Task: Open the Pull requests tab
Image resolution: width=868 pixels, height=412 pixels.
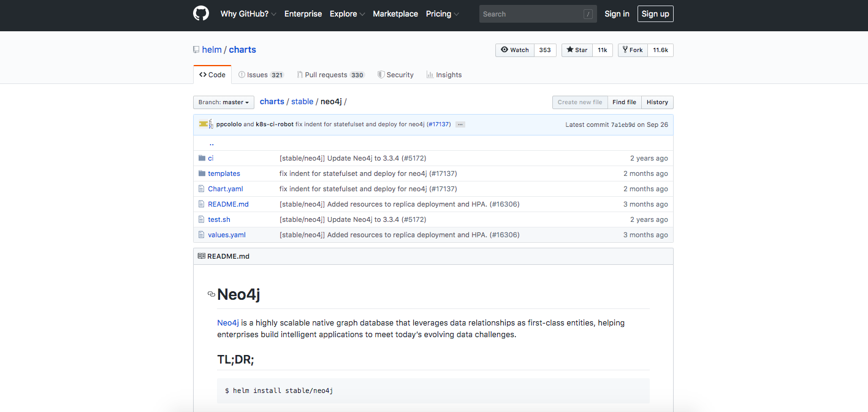Action: click(x=330, y=75)
